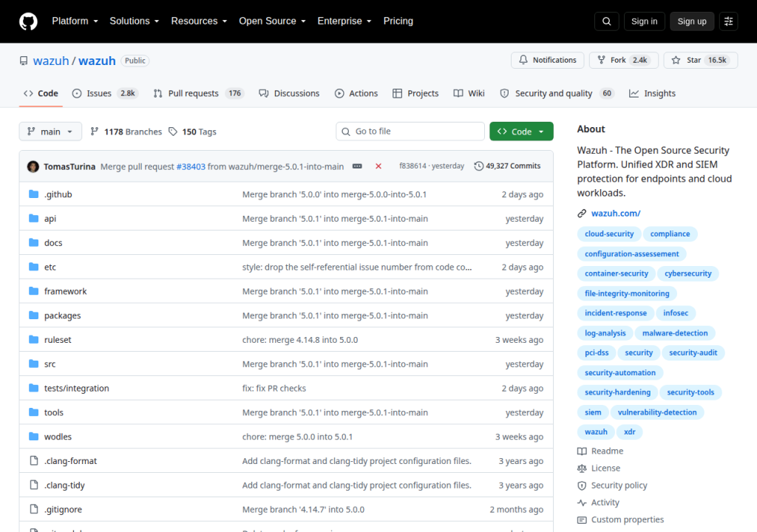Click the branches icon beside 1178 Branches
This screenshot has width=757, height=532.
tap(95, 132)
